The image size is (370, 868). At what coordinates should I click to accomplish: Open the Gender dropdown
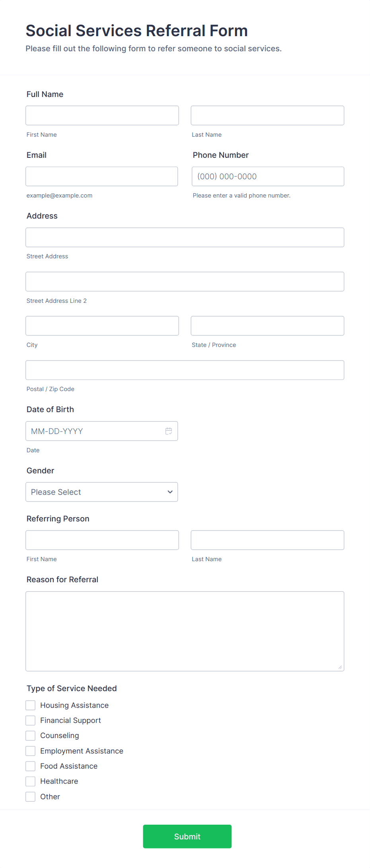[101, 492]
